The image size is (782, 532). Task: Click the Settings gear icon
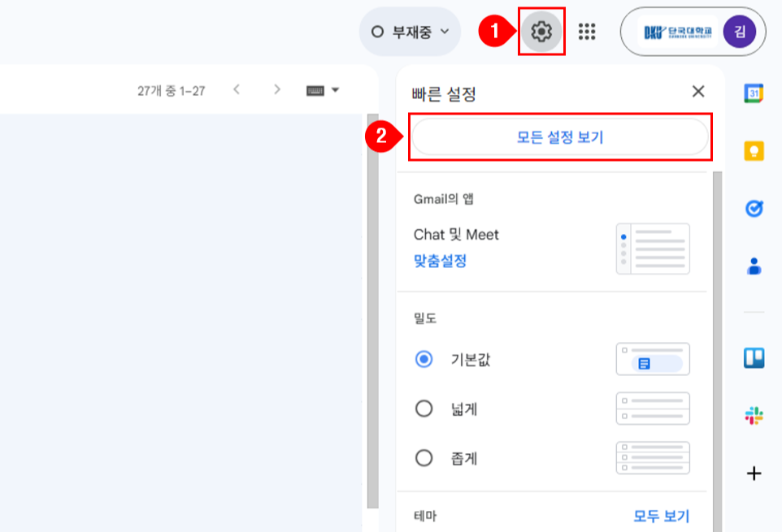[x=541, y=32]
